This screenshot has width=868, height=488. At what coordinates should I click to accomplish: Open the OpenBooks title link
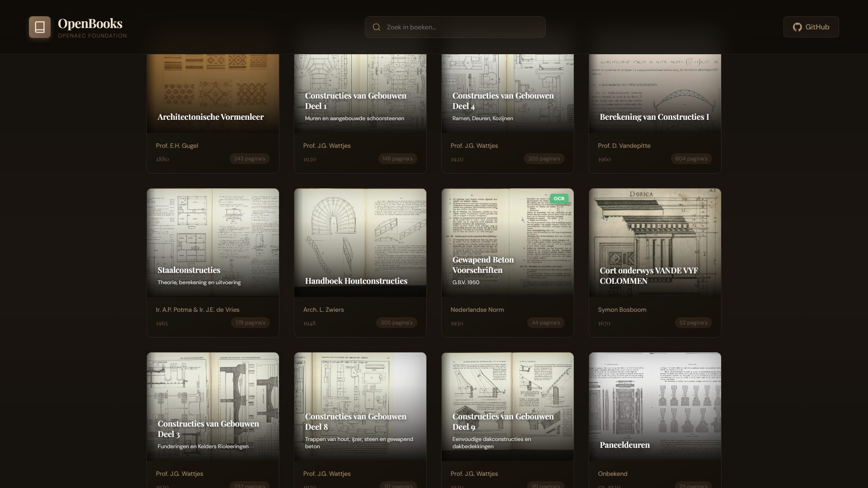[x=90, y=23]
